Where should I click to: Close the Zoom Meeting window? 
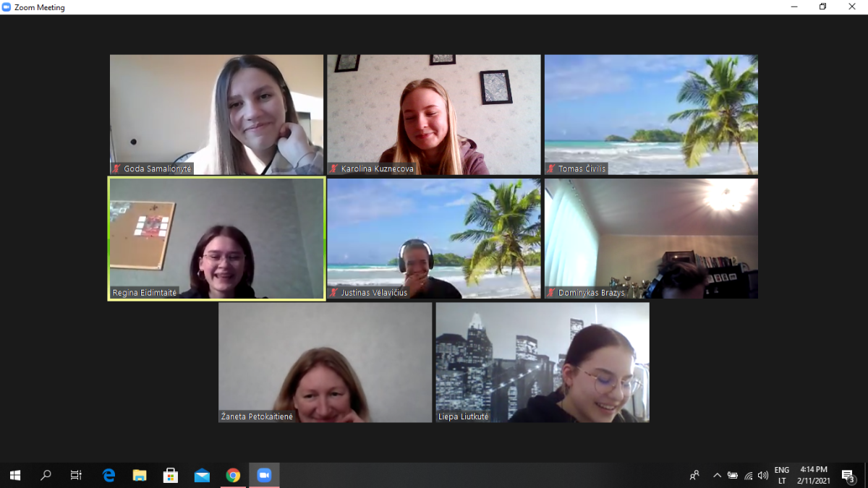click(x=853, y=7)
